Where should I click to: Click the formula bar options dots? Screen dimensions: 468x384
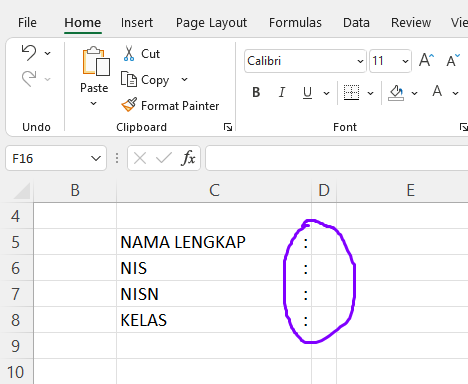[117, 158]
